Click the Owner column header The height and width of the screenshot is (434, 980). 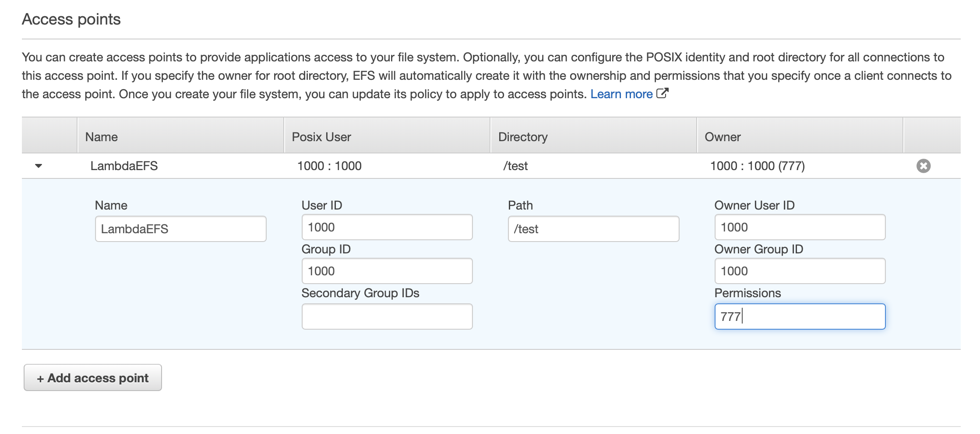pos(723,137)
